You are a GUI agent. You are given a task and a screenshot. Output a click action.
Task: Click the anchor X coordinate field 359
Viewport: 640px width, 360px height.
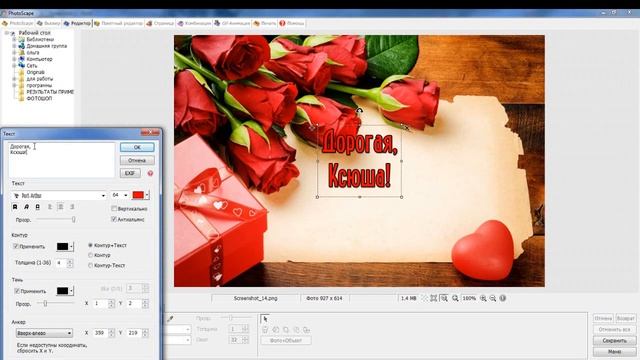[x=100, y=333]
